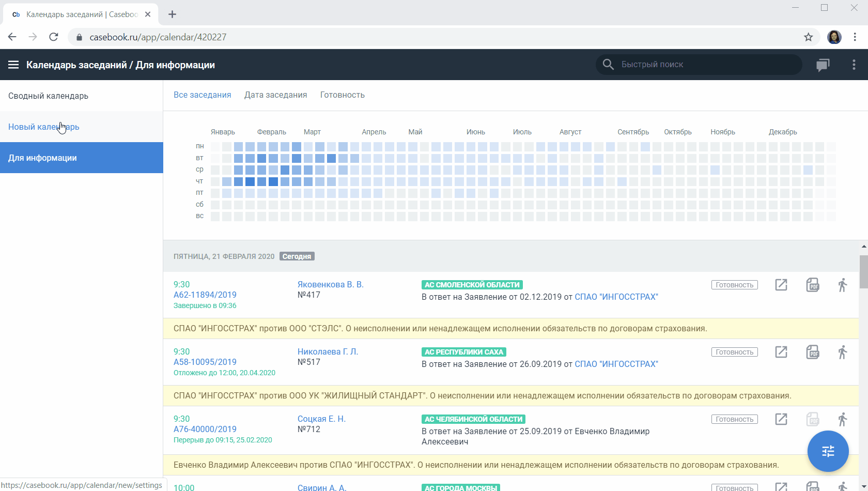868x491 pixels.
Task: Click the quick search magnifier icon
Action: [608, 65]
